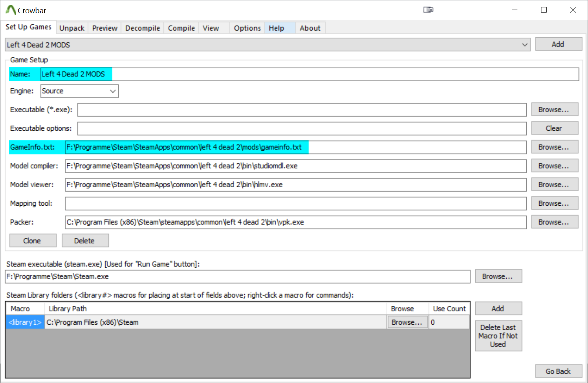588x383 pixels.
Task: Browse for the library1 folder path
Action: click(408, 322)
